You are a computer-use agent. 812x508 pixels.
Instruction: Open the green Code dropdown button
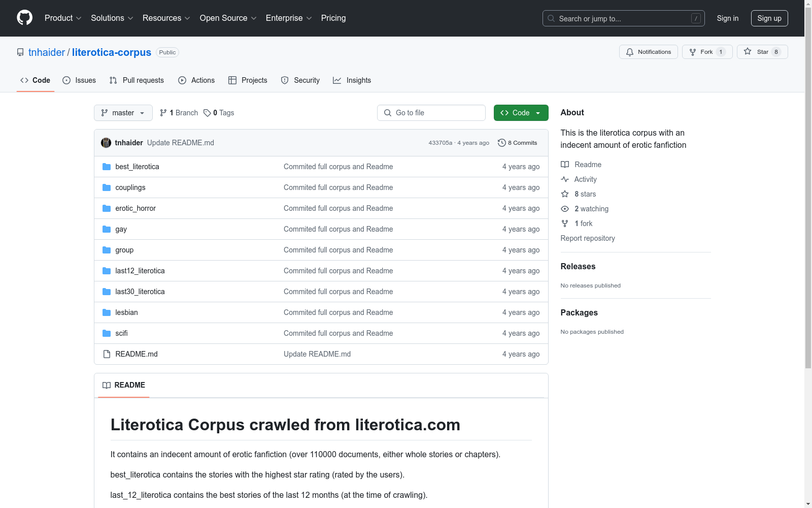pyautogui.click(x=521, y=113)
